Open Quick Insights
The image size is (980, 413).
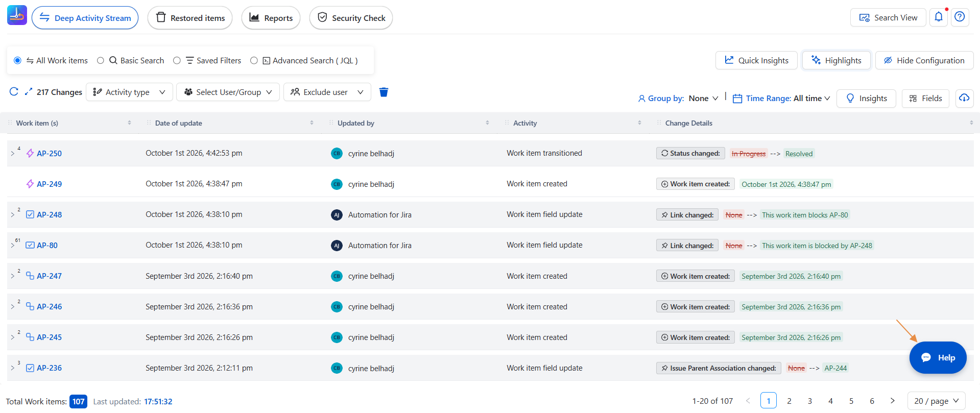click(756, 60)
